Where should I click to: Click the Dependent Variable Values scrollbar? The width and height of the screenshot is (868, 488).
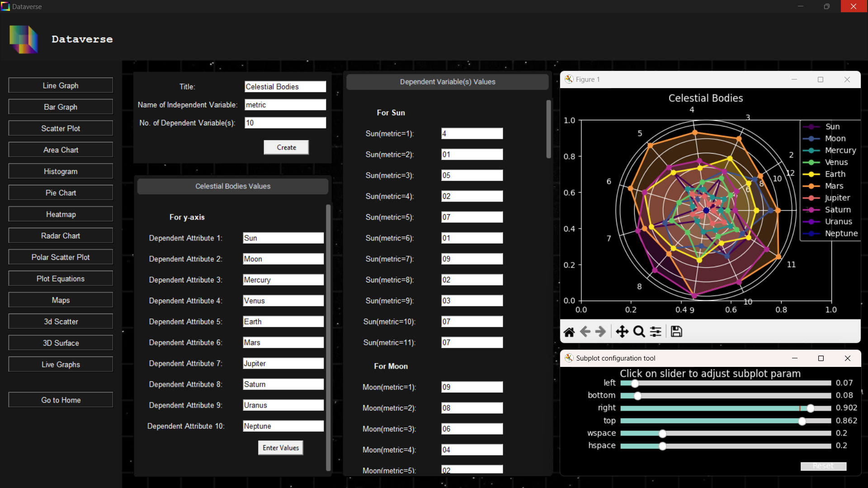[x=548, y=129]
